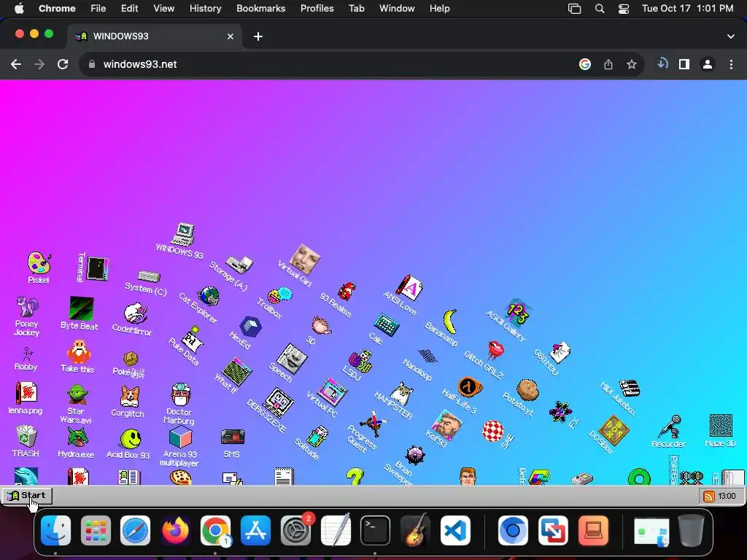Launch the Speech face icon
This screenshot has width=747, height=560.
tap(292, 359)
